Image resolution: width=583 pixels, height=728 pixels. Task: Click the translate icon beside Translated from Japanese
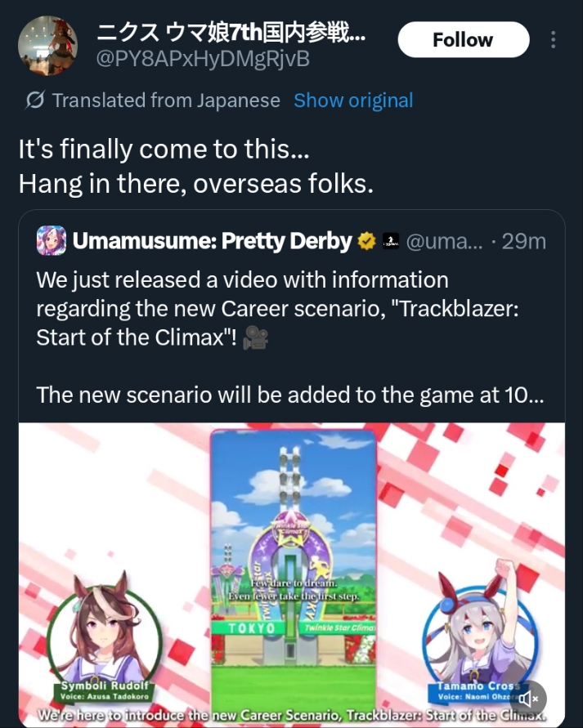click(35, 100)
